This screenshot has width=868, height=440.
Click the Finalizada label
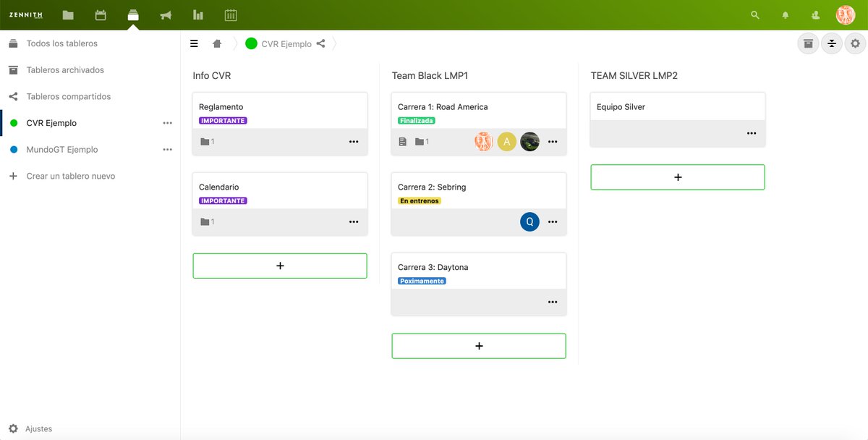coord(417,121)
